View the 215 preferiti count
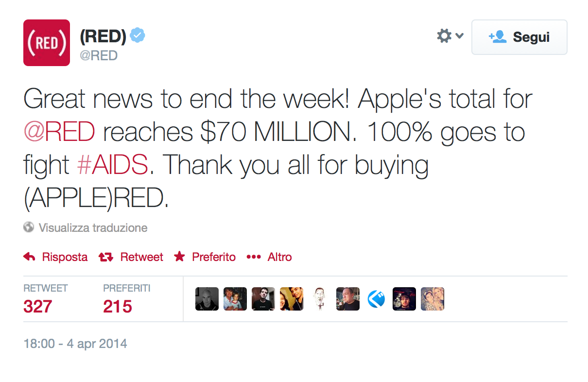 [x=118, y=306]
